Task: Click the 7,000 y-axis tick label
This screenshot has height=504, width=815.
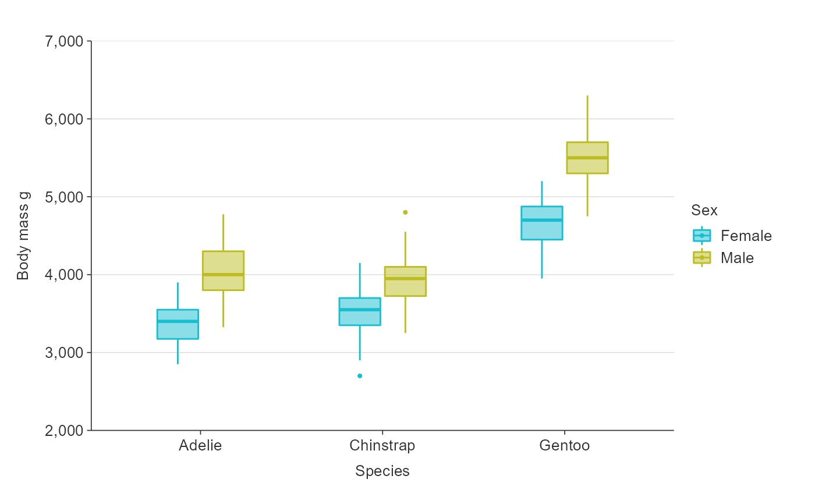Action: click(64, 41)
